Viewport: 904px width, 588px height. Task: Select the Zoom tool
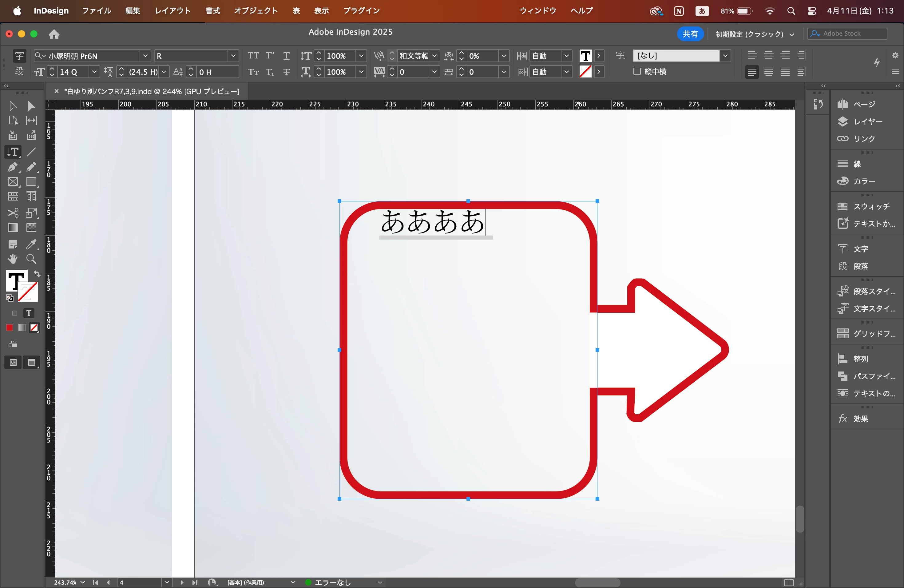click(31, 259)
